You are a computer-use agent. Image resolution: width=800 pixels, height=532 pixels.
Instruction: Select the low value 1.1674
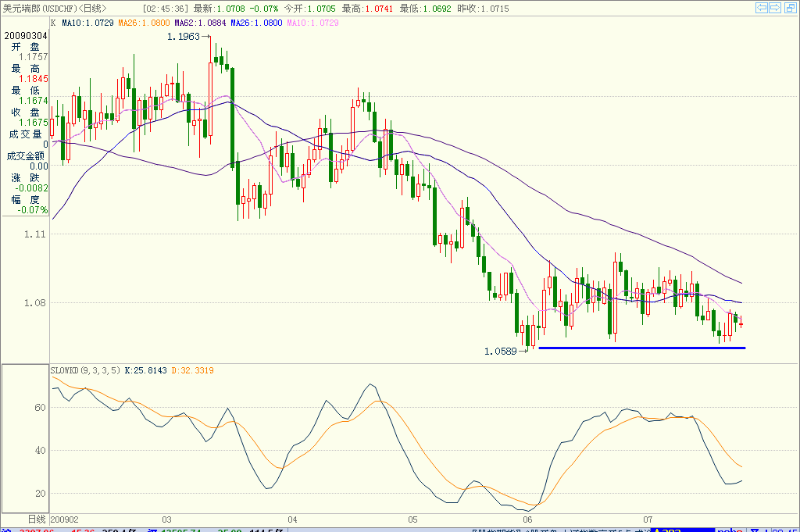[x=33, y=101]
